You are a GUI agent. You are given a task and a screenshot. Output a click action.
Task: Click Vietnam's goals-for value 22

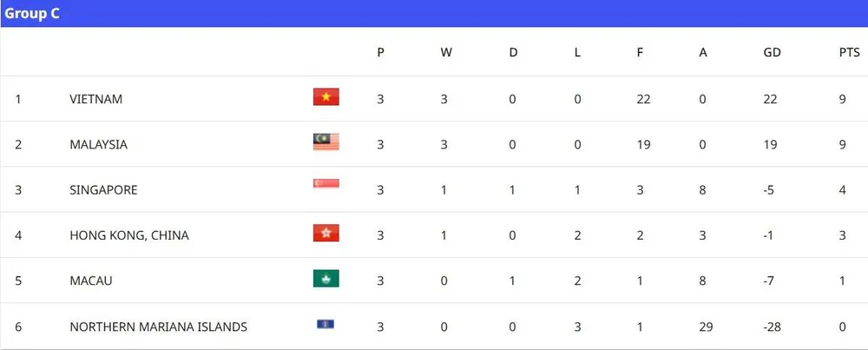[643, 99]
